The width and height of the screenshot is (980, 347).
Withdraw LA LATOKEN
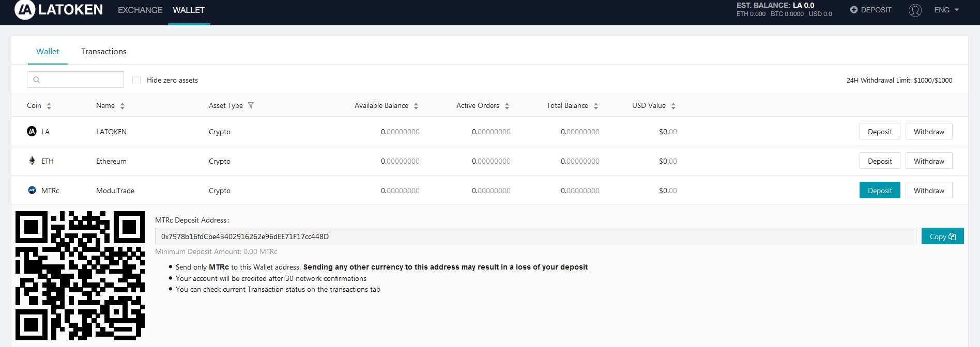tap(929, 131)
